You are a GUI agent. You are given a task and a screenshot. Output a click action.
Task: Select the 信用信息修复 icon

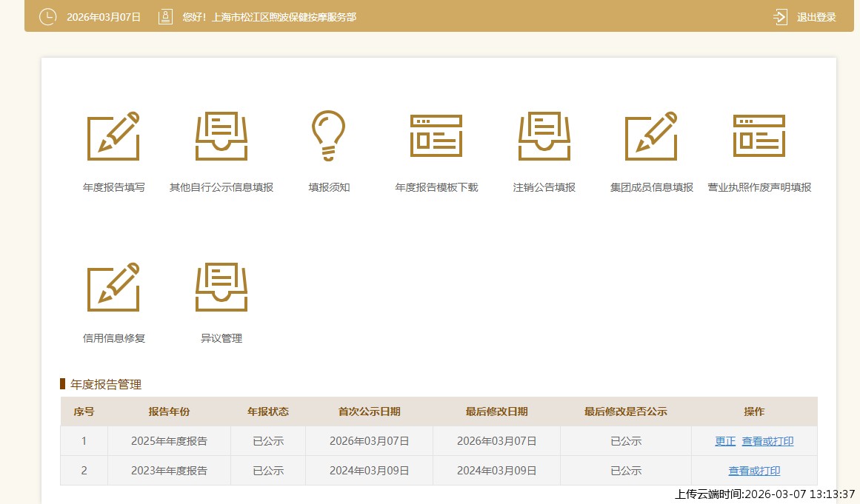click(x=113, y=287)
